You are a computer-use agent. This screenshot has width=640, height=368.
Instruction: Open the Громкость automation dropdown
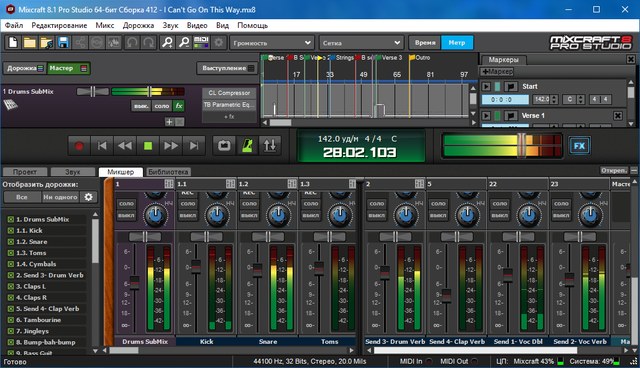point(272,43)
